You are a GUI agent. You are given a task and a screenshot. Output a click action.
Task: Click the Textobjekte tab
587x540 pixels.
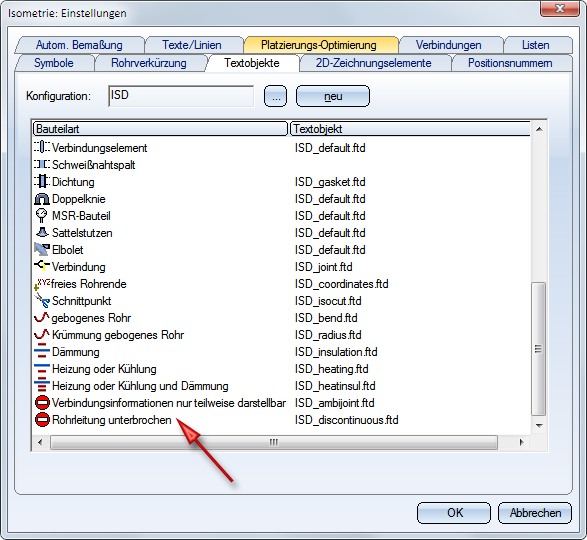pos(252,63)
